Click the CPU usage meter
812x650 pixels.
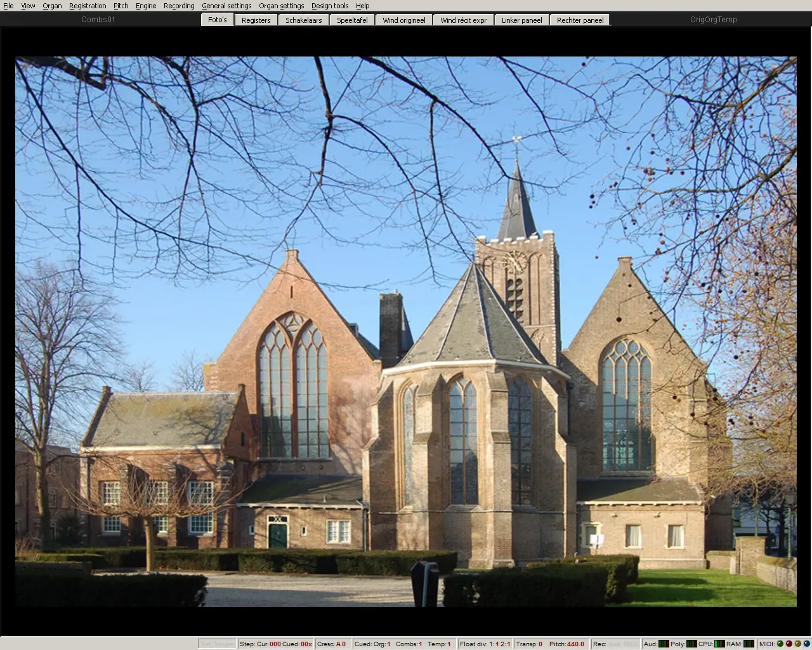pyautogui.click(x=719, y=644)
